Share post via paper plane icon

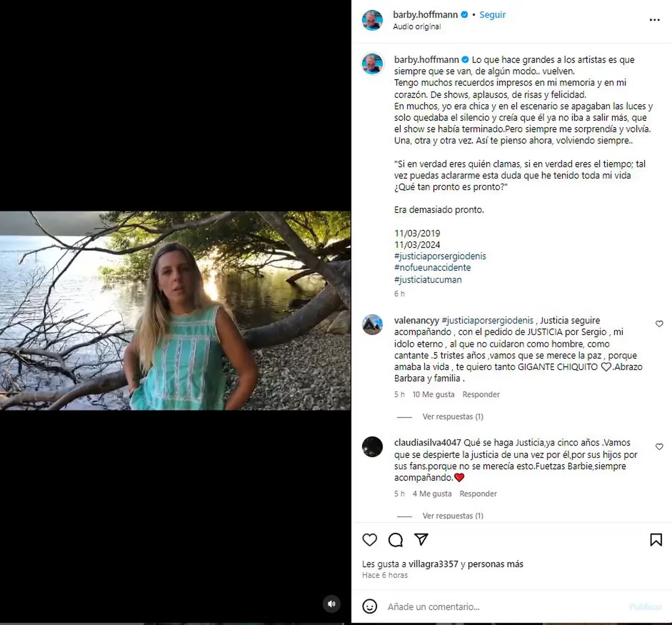(x=421, y=540)
